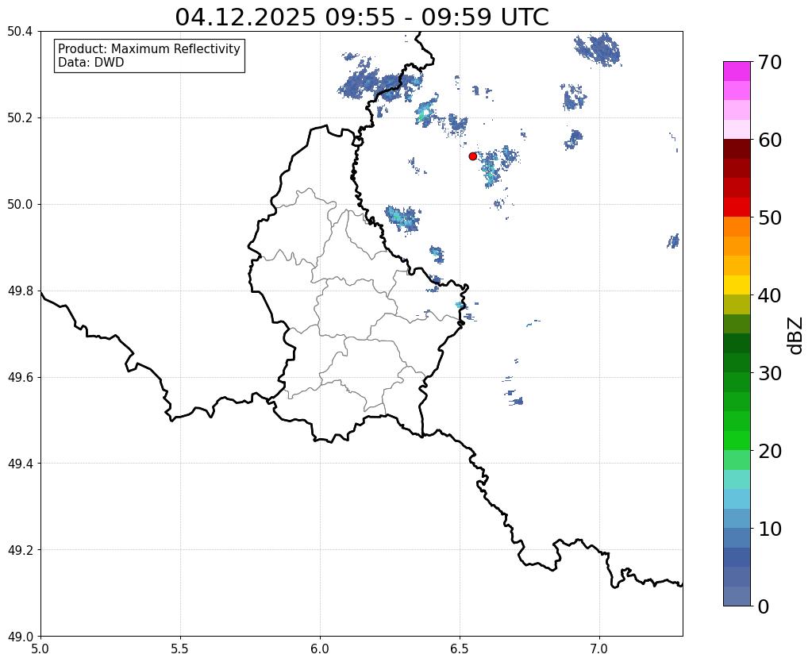This screenshot has height=662, width=812.
Task: Click the 49.8 latitude axis label
Action: point(20,291)
